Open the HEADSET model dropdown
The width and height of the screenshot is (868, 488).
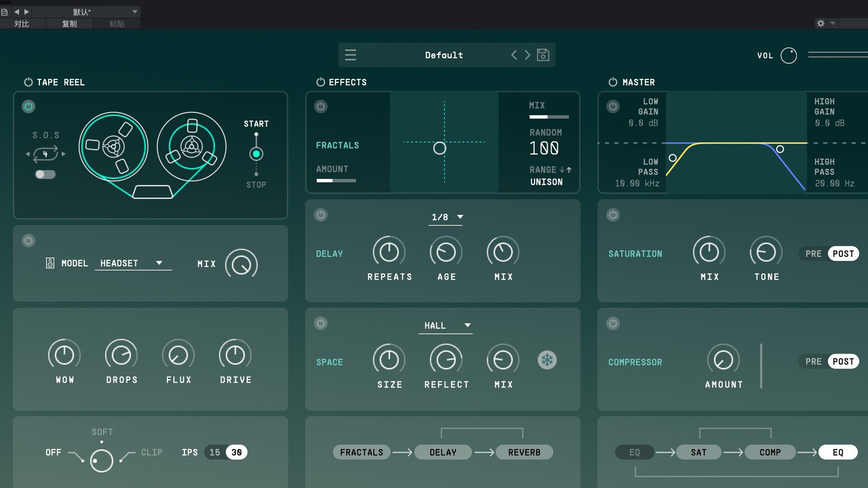click(x=133, y=263)
